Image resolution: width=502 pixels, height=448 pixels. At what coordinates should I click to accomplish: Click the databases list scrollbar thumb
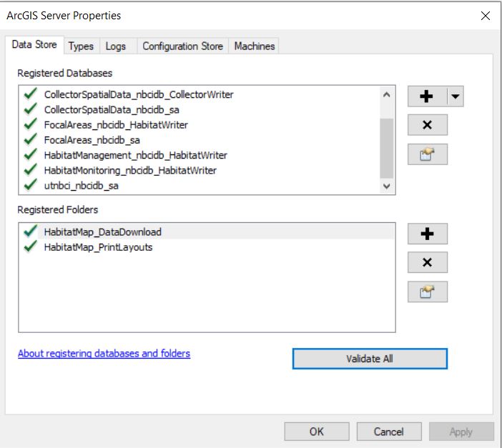click(x=386, y=148)
